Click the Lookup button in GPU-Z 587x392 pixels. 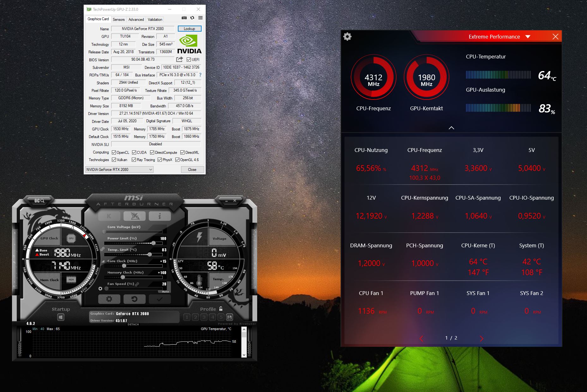(x=189, y=29)
